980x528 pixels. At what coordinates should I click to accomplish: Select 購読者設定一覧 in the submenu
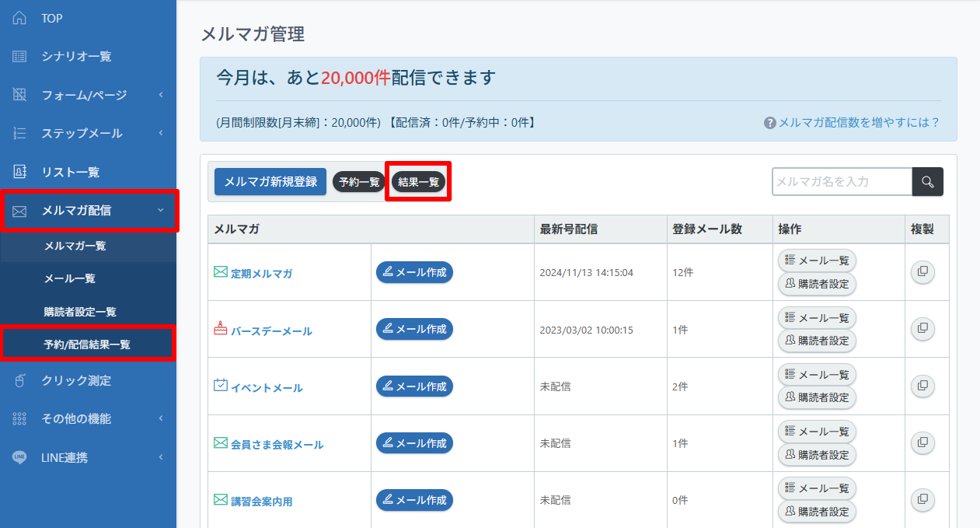coord(80,312)
